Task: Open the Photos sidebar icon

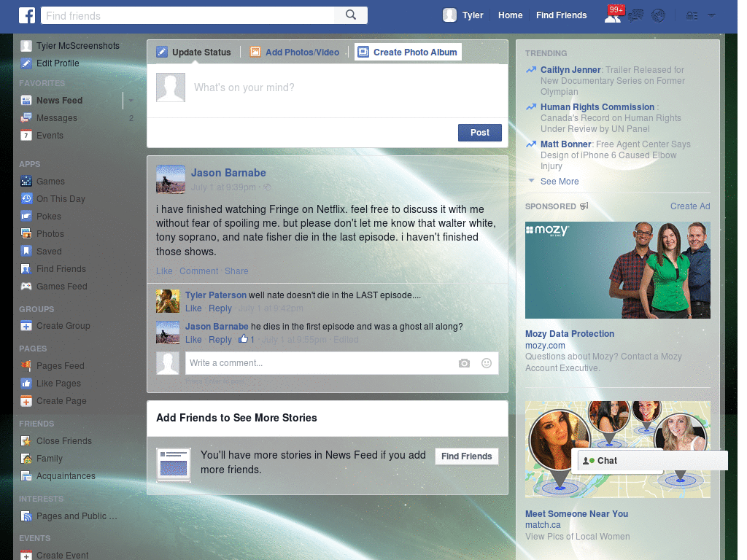Action: (26, 234)
